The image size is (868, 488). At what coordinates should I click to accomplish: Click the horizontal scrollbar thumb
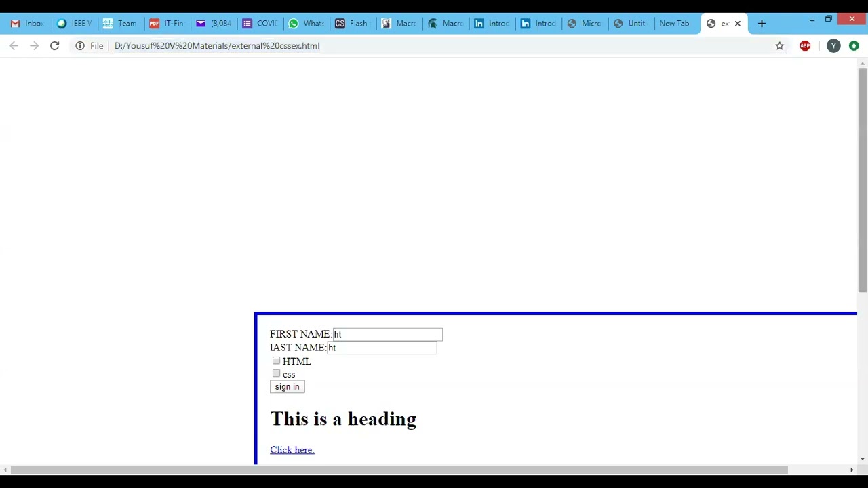click(399, 470)
